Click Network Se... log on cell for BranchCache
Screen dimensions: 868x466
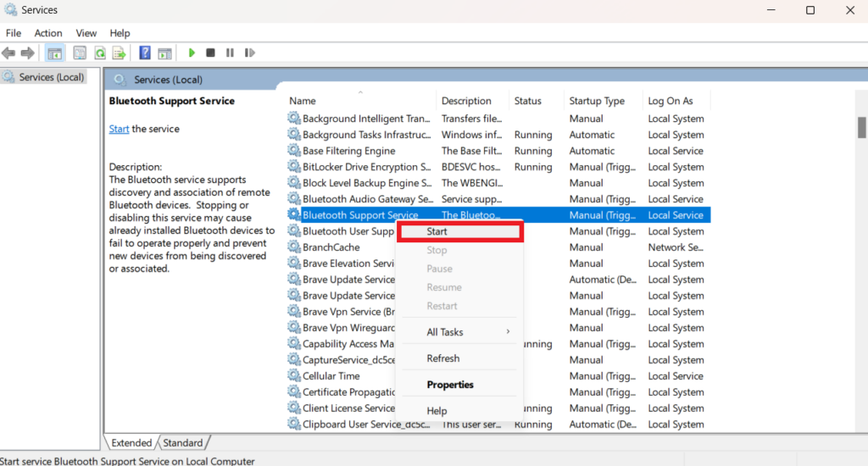pyautogui.click(x=676, y=247)
